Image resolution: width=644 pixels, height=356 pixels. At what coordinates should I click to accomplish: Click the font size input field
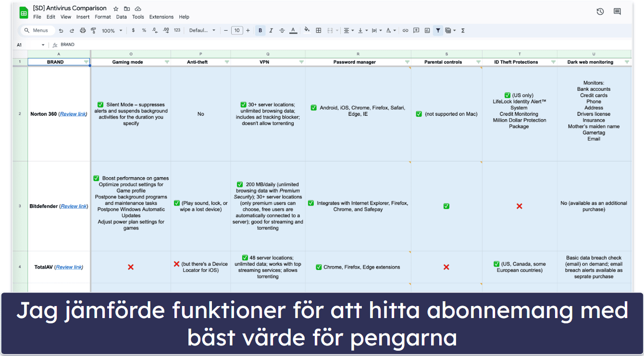(237, 30)
